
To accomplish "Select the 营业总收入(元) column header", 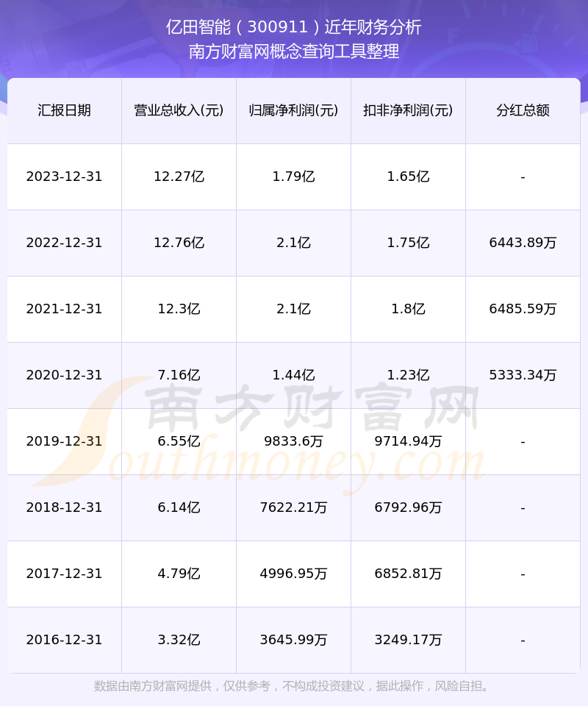I will (x=179, y=110).
